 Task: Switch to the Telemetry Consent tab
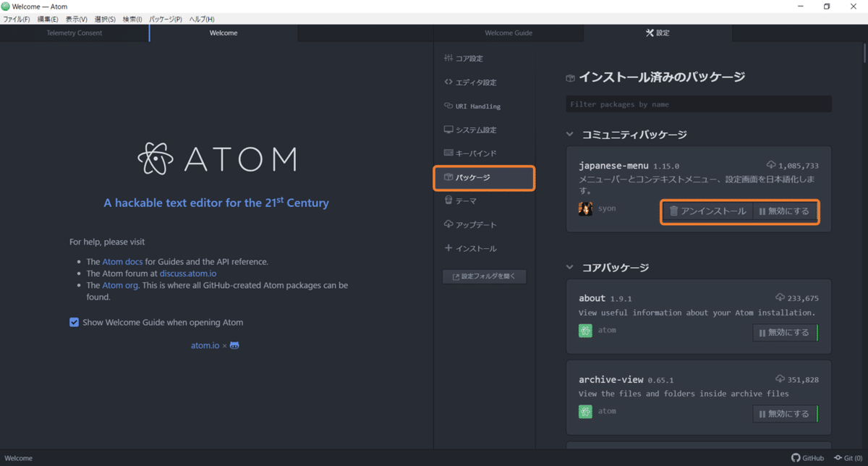click(75, 33)
